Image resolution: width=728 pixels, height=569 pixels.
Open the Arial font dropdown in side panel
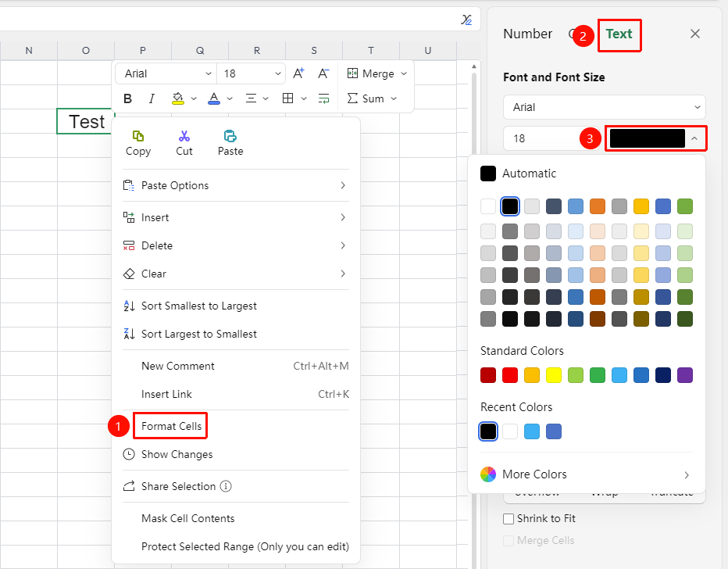click(x=604, y=107)
